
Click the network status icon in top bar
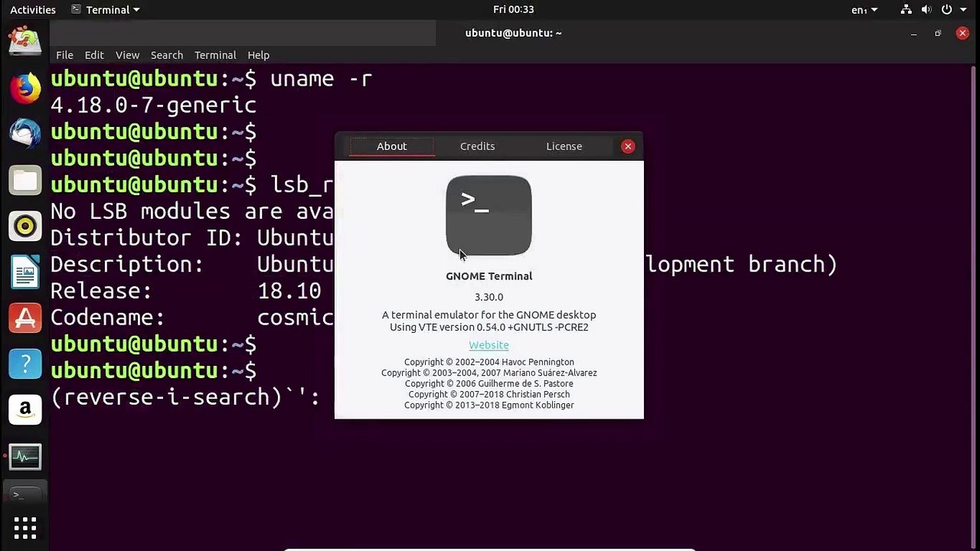click(x=906, y=10)
